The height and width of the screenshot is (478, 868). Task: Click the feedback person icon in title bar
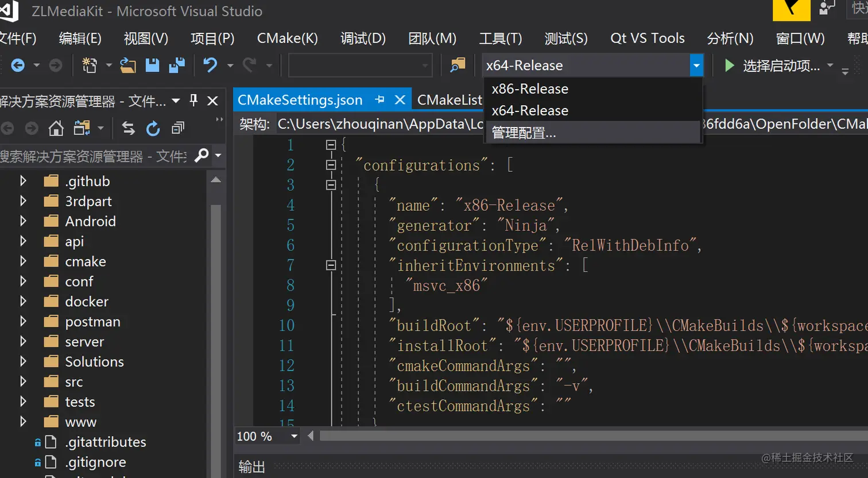point(827,8)
